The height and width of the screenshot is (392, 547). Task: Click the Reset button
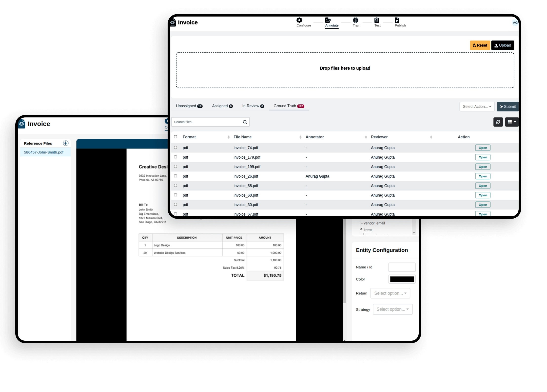click(x=480, y=45)
